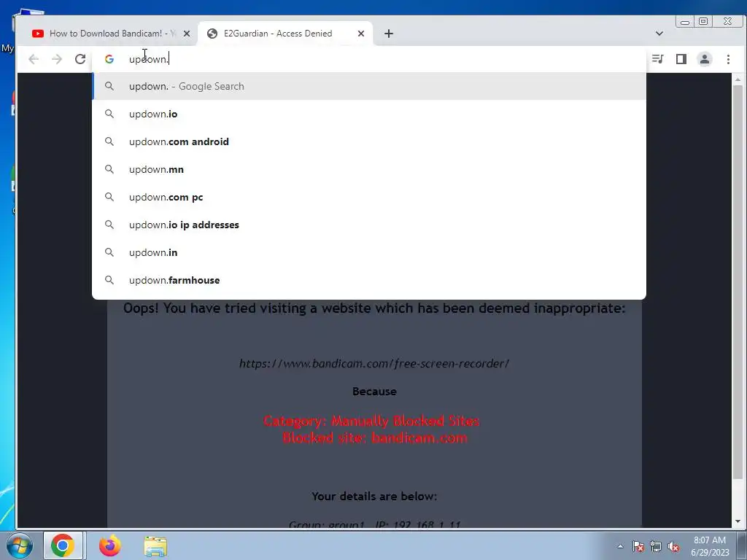The width and height of the screenshot is (747, 560).
Task: Minimize the Chrome window
Action: point(684,21)
